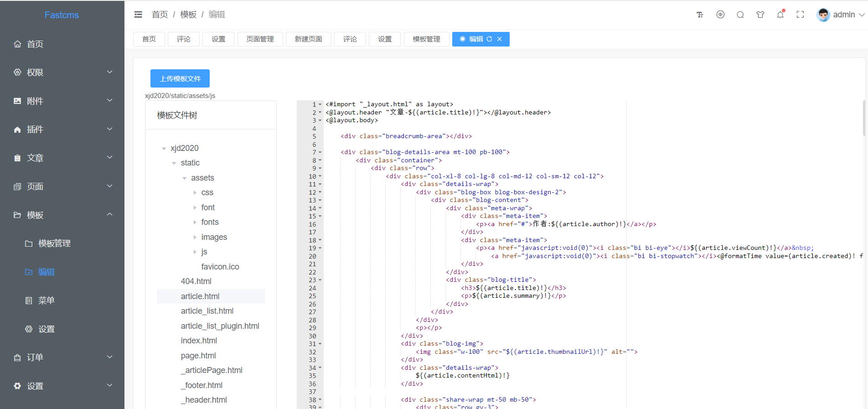Viewport: 868px width, 409px height.
Task: Switch to the first 设置 tab
Action: [218, 39]
